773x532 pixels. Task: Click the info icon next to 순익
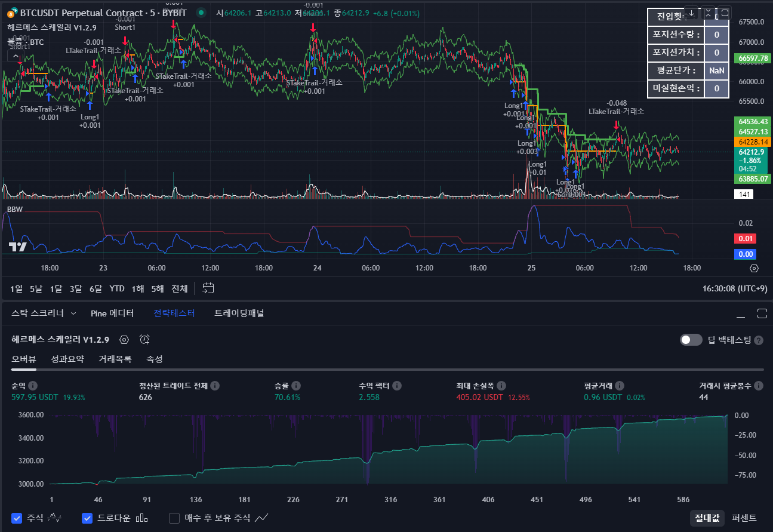tap(33, 386)
